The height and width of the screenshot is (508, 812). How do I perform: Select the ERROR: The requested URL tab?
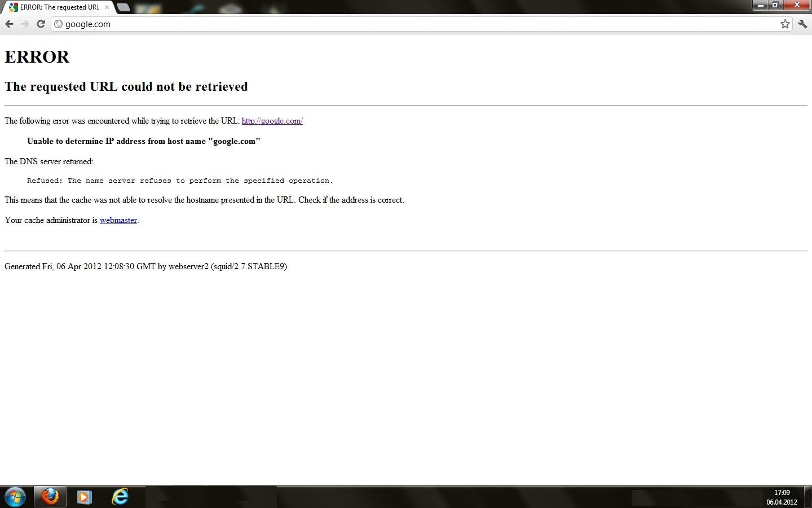pyautogui.click(x=60, y=7)
